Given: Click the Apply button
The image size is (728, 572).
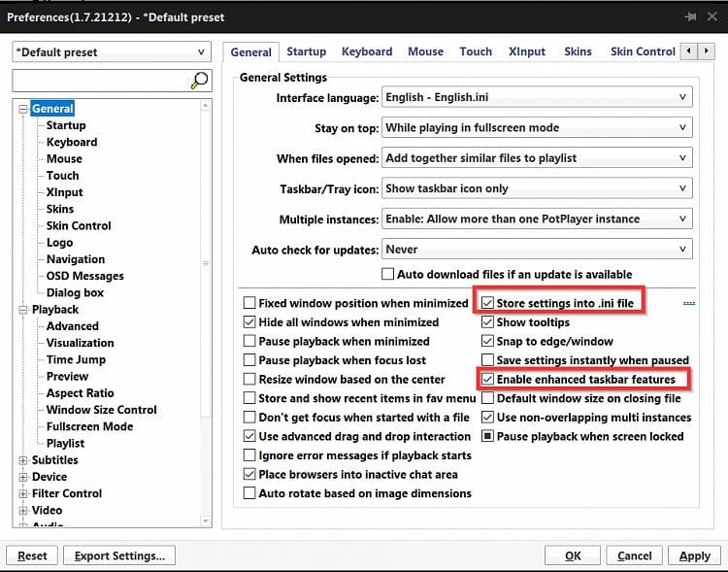Looking at the screenshot, I should click(x=695, y=555).
